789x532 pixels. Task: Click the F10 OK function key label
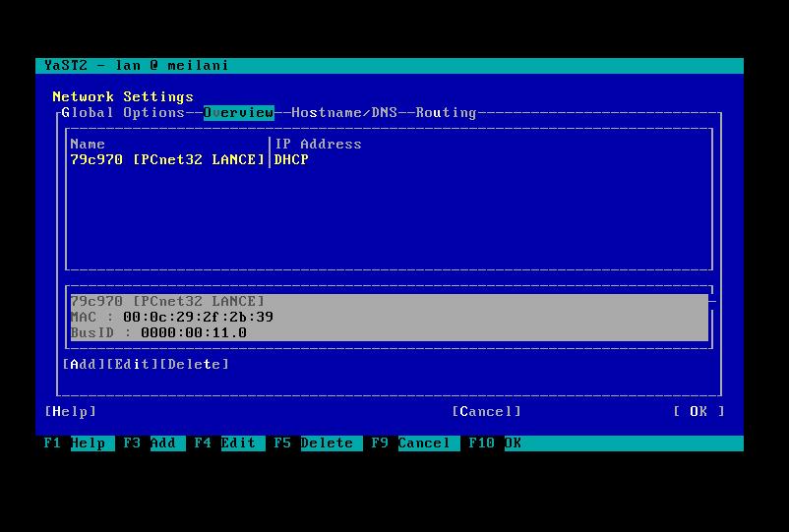coord(495,443)
